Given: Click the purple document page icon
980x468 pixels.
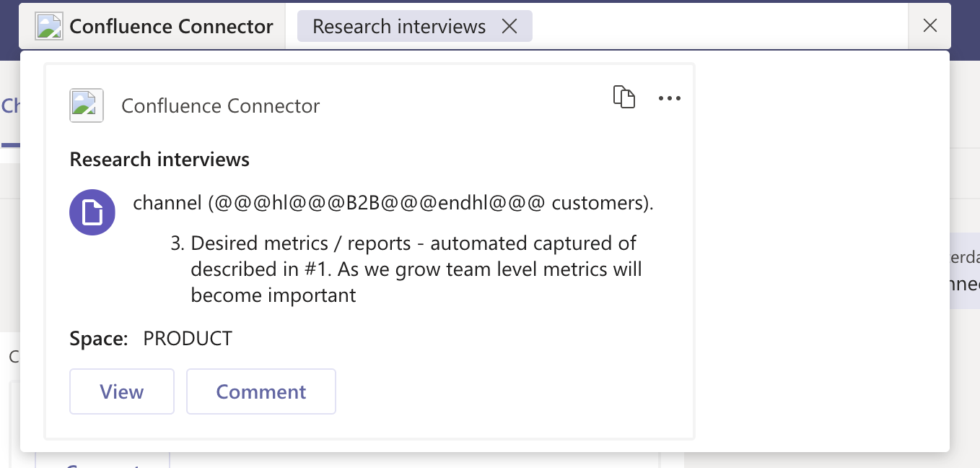Looking at the screenshot, I should (x=92, y=212).
